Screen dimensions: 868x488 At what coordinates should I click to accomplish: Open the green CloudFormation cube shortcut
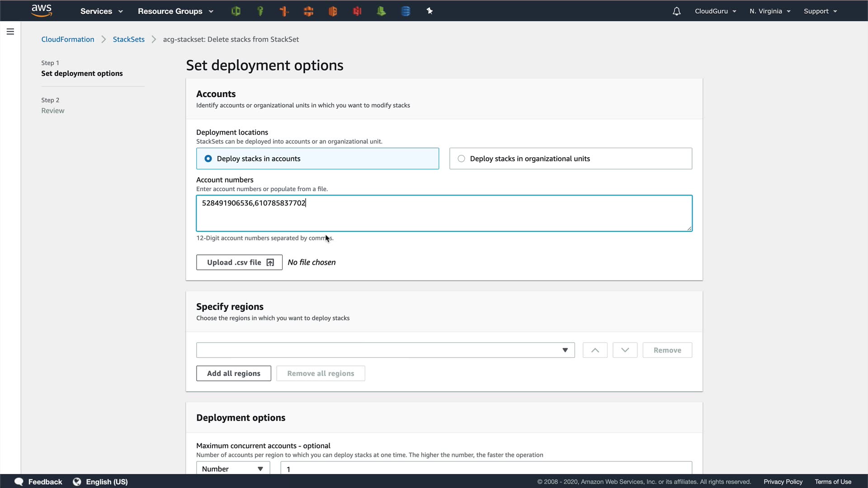236,11
